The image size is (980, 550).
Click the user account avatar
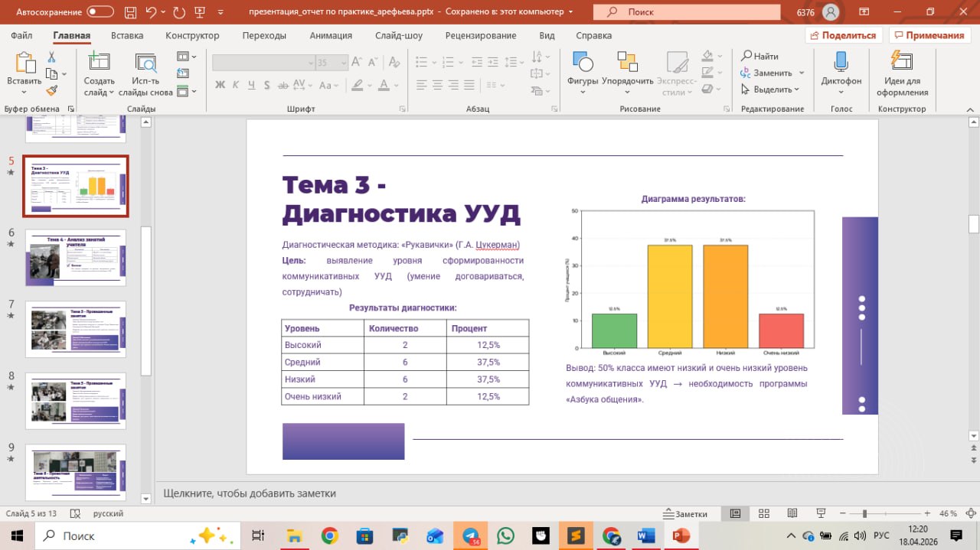point(831,12)
